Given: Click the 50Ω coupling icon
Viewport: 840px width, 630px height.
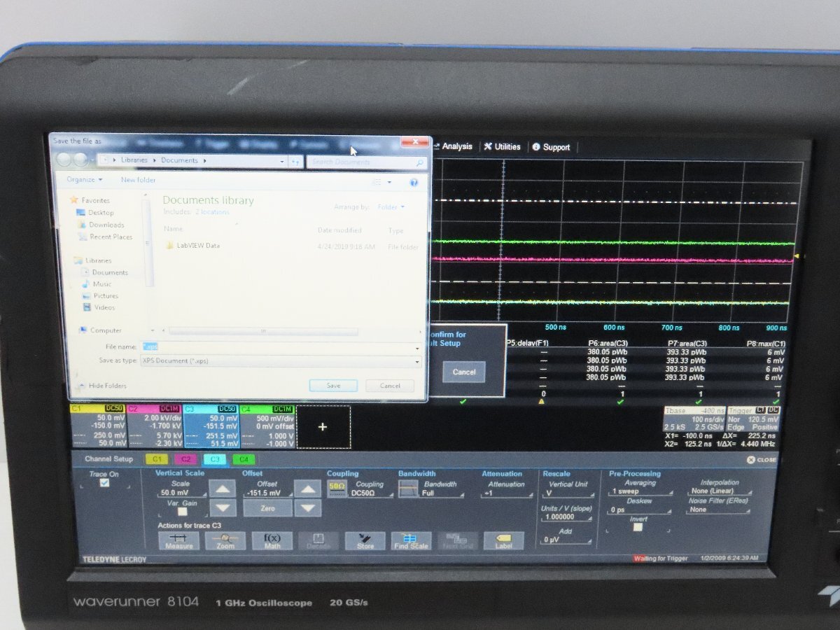Looking at the screenshot, I should point(337,489).
